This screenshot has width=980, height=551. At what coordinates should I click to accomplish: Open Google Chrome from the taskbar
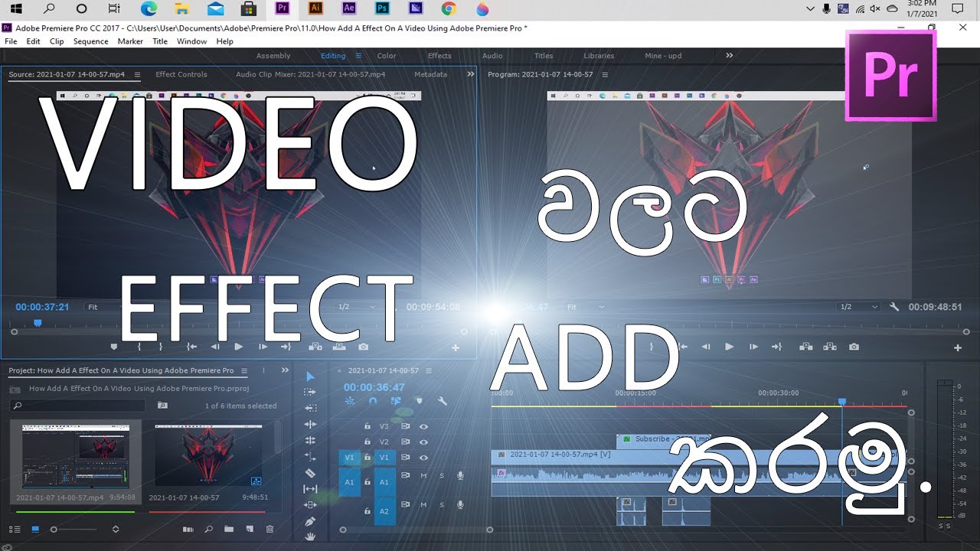449,9
